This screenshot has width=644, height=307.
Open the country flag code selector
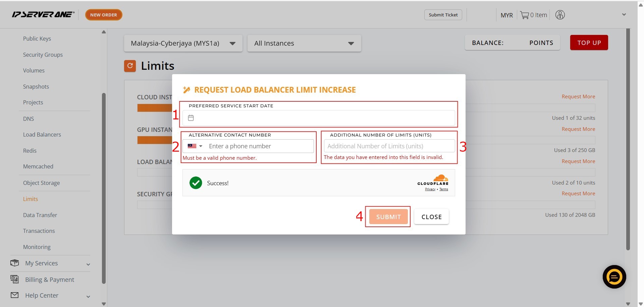(195, 146)
